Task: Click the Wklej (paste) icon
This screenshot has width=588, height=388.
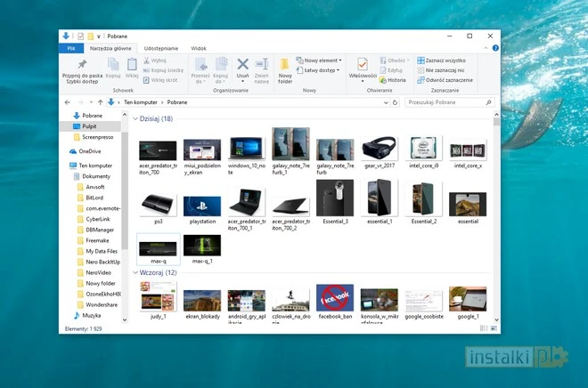Action: tap(132, 65)
